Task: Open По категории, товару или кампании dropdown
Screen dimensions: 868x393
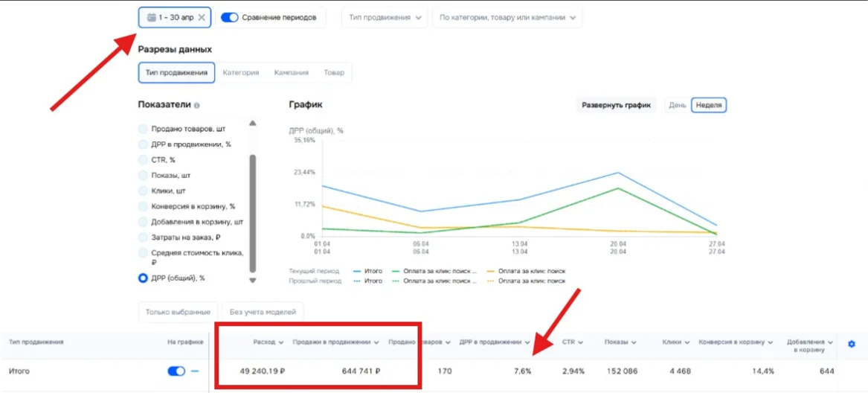Action: tap(507, 18)
